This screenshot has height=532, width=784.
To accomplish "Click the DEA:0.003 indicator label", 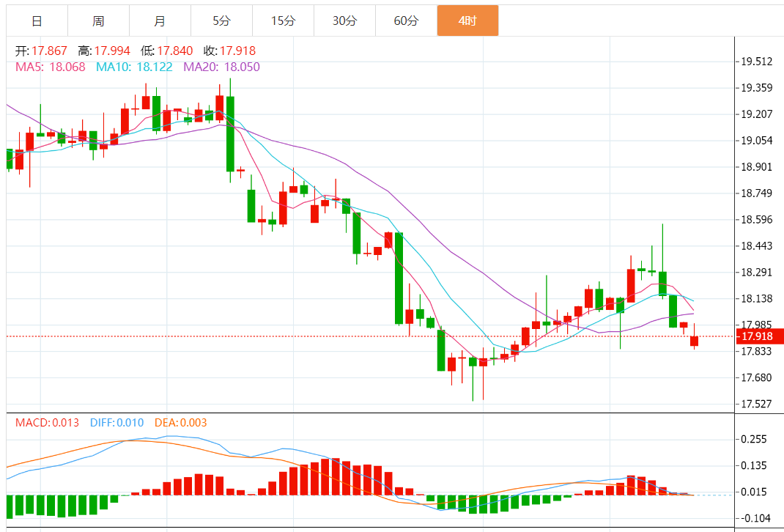I will click(x=180, y=423).
